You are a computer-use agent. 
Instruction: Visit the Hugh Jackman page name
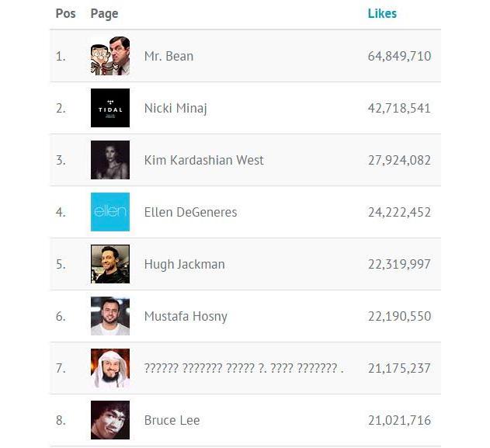(184, 264)
